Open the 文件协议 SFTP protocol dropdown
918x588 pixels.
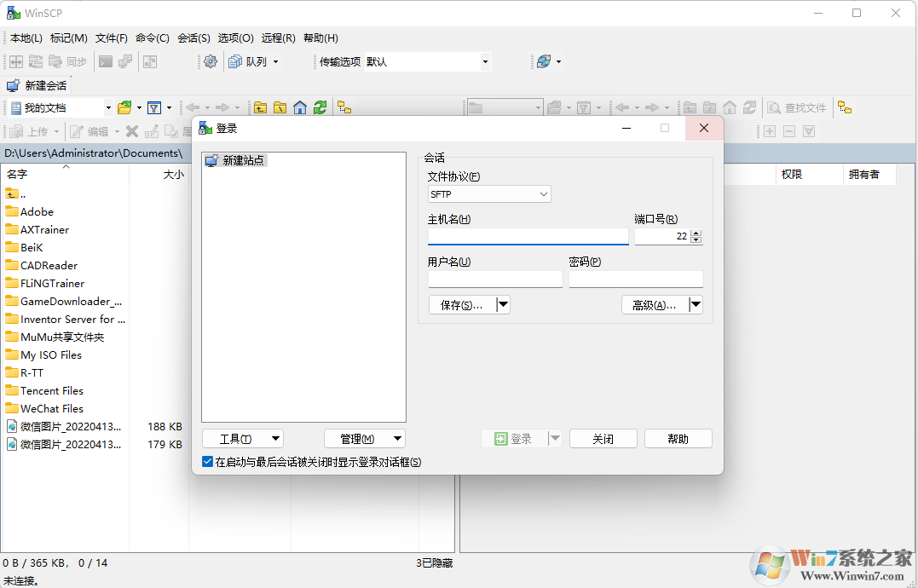[544, 194]
